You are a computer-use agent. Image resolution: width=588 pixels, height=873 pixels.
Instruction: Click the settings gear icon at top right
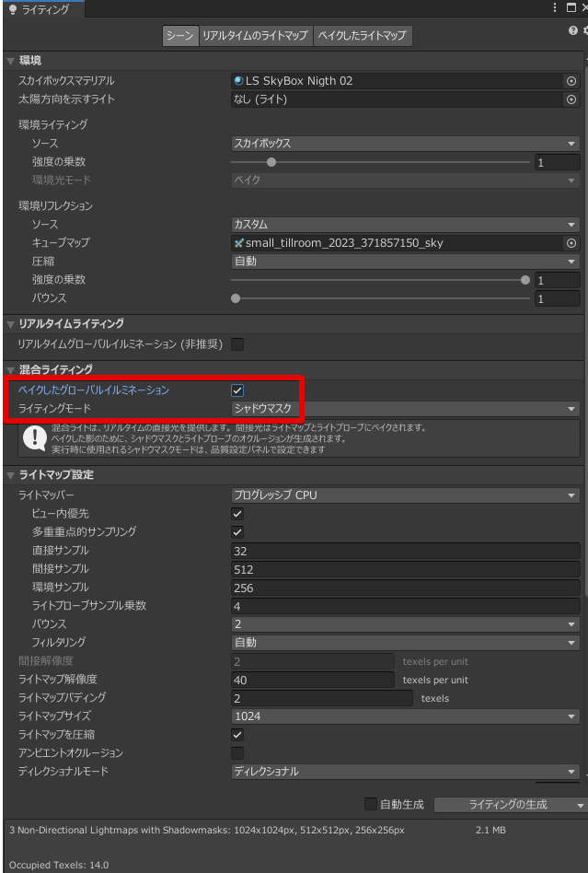tap(584, 31)
